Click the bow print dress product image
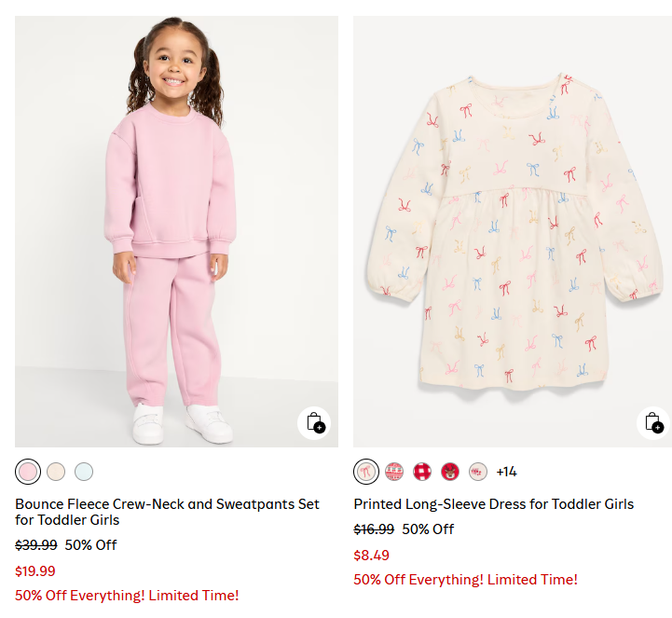 tap(513, 231)
